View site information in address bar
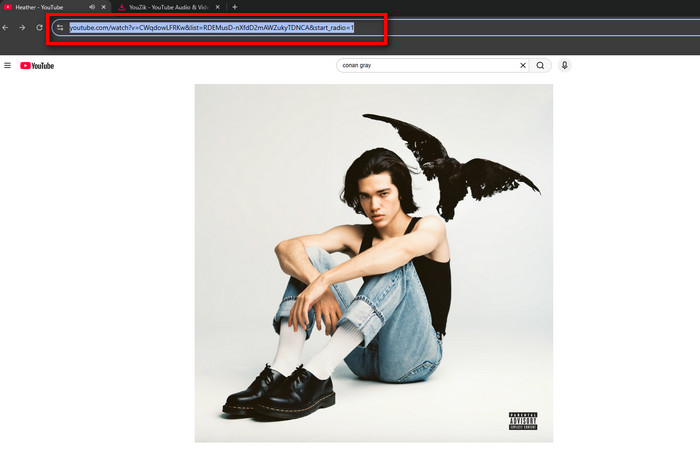This screenshot has width=700, height=449. click(60, 27)
